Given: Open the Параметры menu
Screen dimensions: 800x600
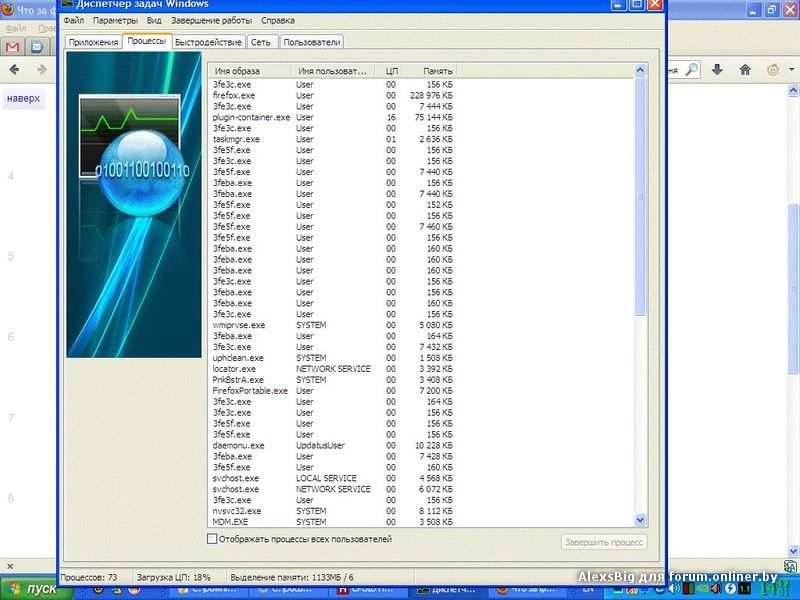Looking at the screenshot, I should click(115, 20).
